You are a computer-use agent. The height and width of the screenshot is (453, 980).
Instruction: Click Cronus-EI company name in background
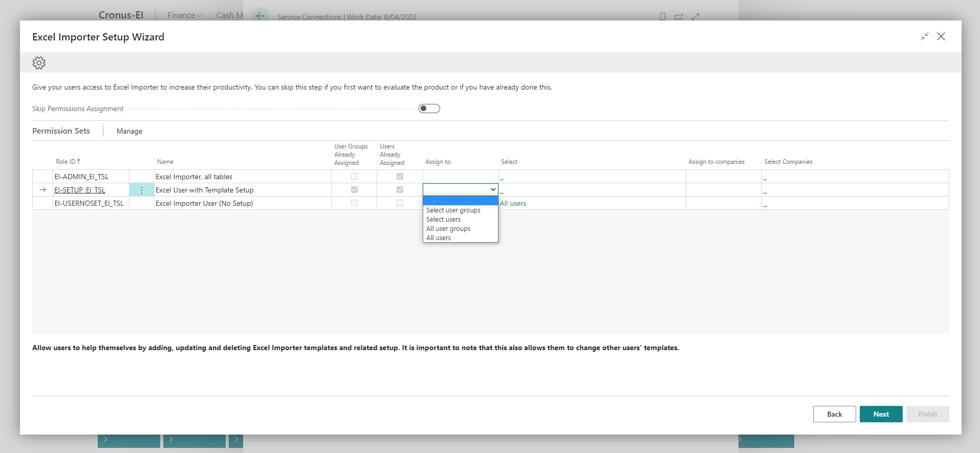point(121,15)
